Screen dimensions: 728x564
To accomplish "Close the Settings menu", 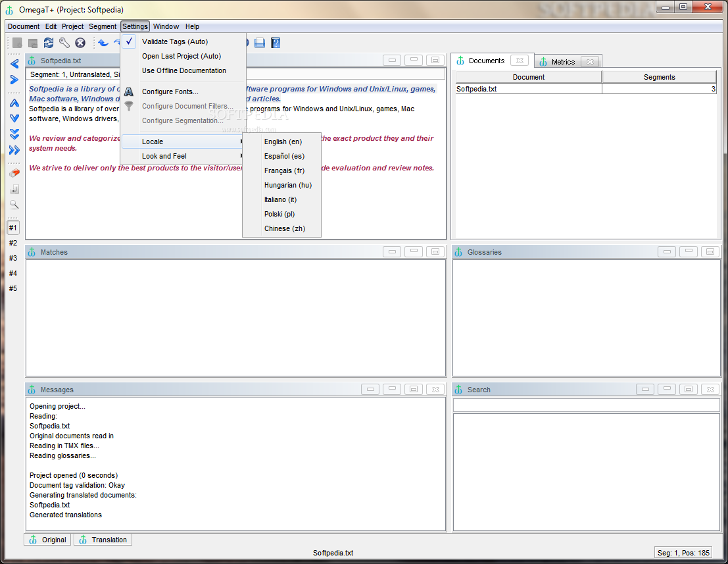I will click(135, 26).
